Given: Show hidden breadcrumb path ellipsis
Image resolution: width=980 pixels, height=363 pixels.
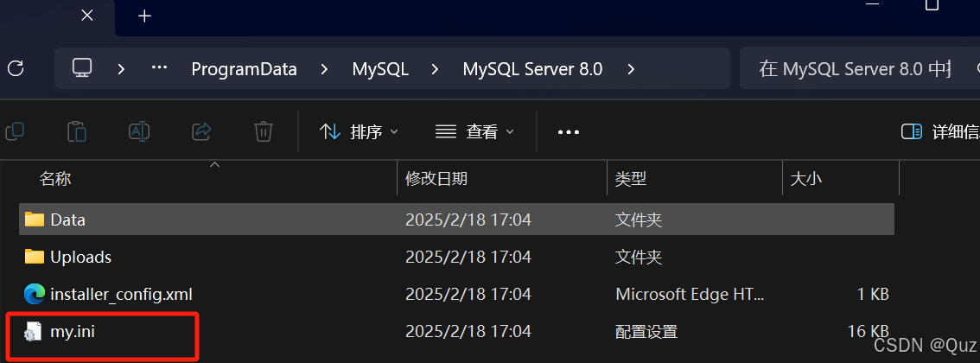Looking at the screenshot, I should coord(159,68).
